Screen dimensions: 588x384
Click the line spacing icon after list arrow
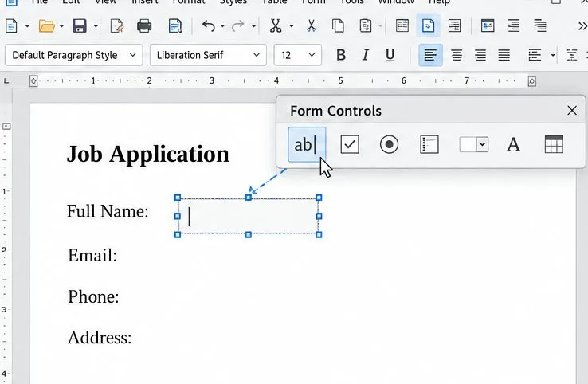(x=571, y=55)
